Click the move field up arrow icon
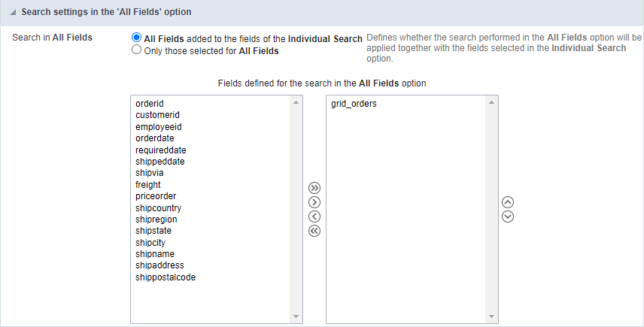Screen dimensions: 644x327 (508, 202)
